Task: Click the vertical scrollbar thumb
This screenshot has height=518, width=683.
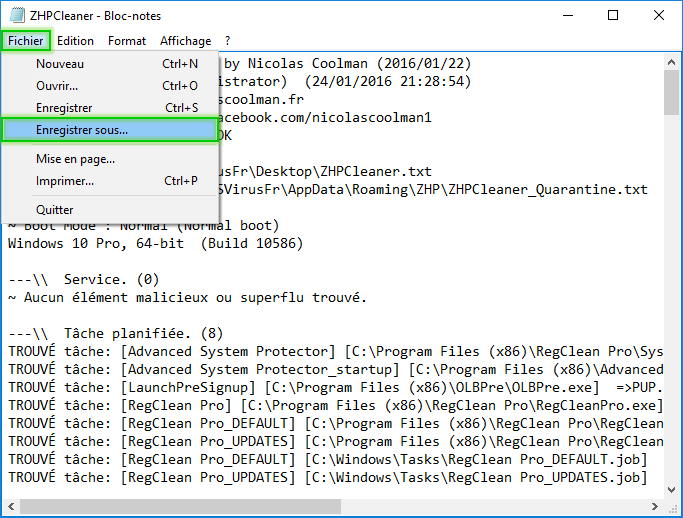Action: tap(672, 95)
